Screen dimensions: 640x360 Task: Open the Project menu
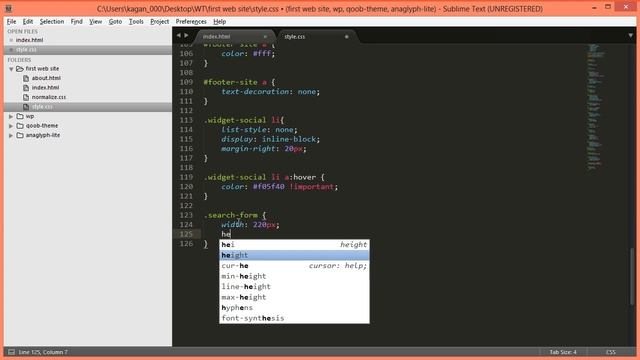pos(159,22)
